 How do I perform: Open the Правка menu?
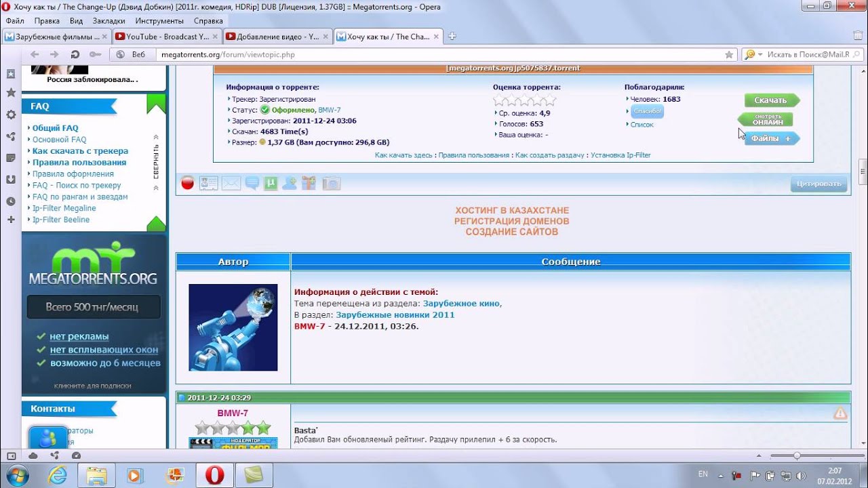(47, 21)
